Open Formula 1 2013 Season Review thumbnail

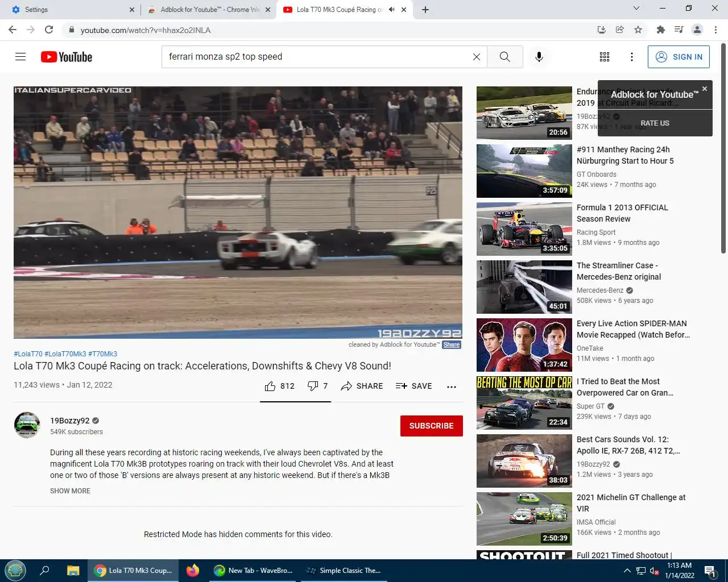coord(524,229)
